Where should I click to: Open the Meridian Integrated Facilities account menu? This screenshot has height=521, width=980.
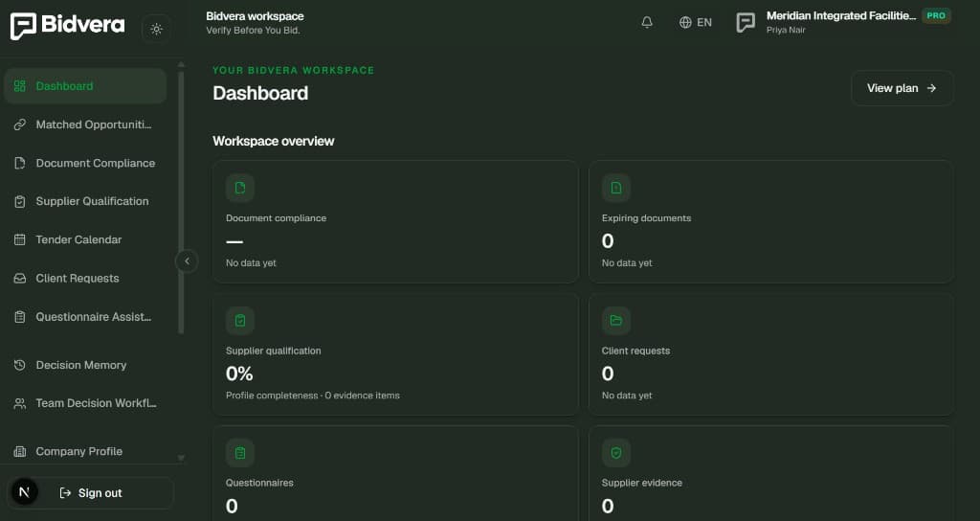[843, 23]
